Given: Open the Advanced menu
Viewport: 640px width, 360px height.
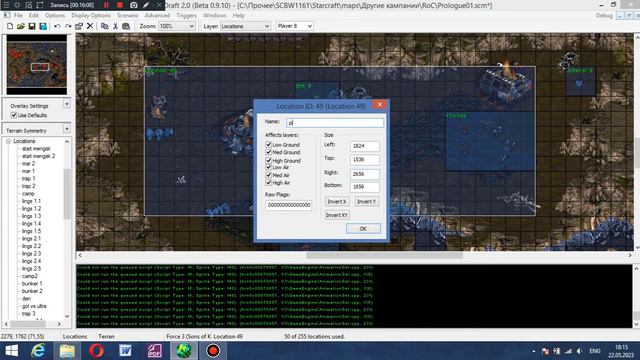Looking at the screenshot, I should pyautogui.click(x=157, y=15).
